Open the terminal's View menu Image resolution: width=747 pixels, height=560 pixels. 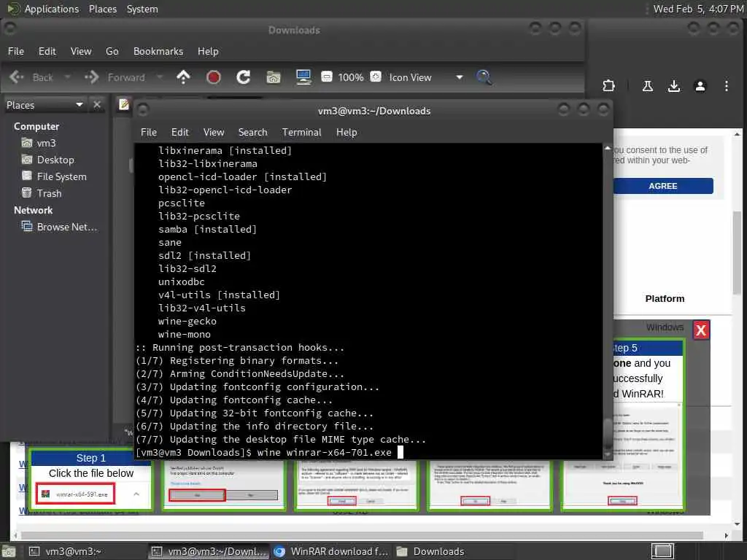coord(214,133)
